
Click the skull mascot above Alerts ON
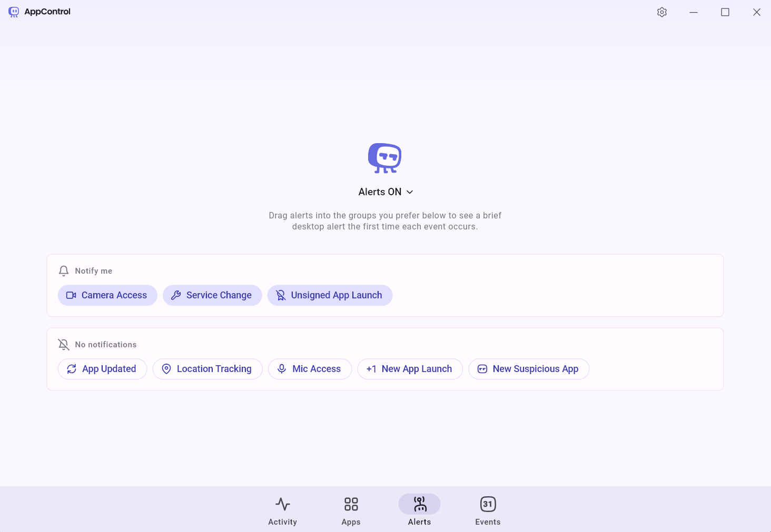(x=384, y=157)
